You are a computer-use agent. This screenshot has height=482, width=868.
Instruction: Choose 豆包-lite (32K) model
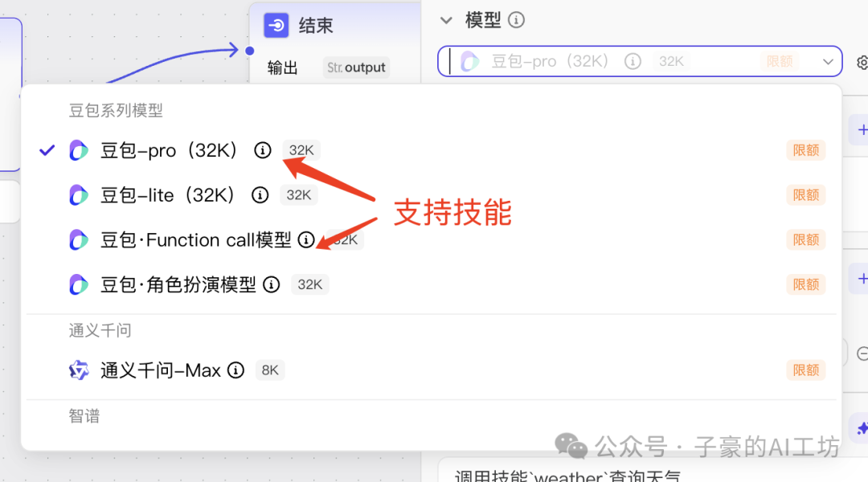pos(432,194)
